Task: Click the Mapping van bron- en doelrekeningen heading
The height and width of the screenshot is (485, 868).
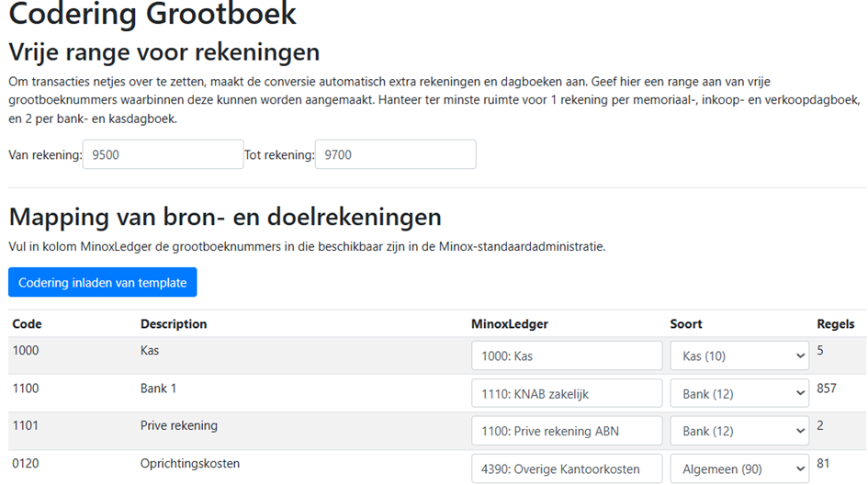Action: 225,217
